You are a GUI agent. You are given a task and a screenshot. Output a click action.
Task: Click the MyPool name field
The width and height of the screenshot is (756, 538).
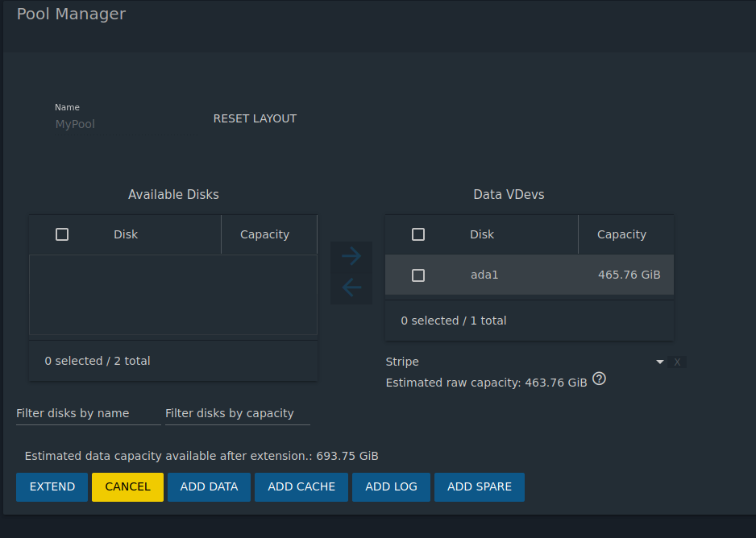[x=113, y=124]
